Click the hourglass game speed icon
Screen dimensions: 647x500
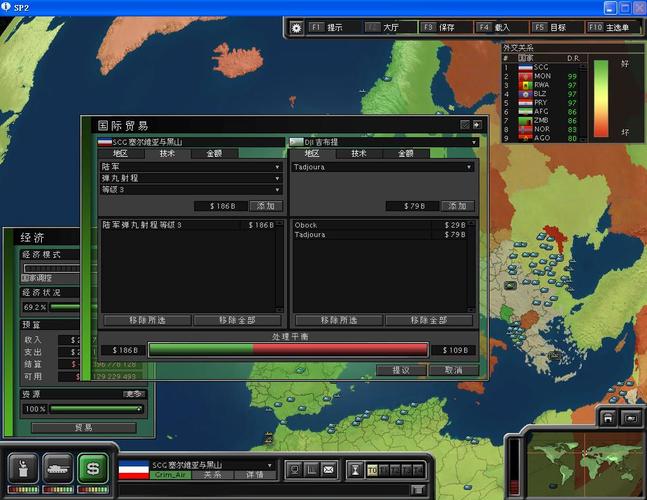(x=354, y=469)
